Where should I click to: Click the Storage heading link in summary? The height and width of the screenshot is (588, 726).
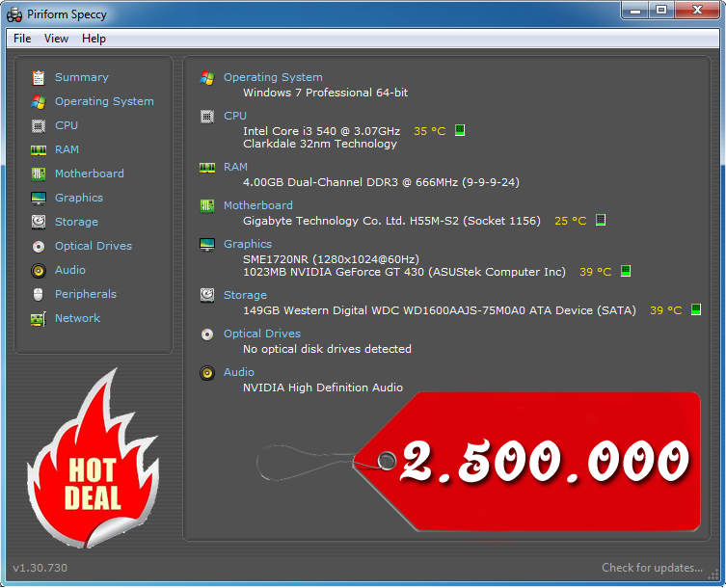245,295
